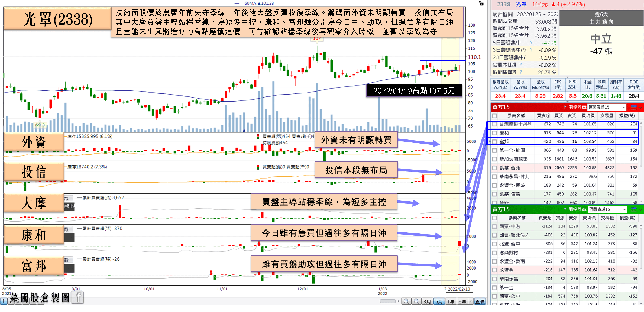
Task: Sort by 損益(萬) column in 賣方15 table
Action: 627,218
